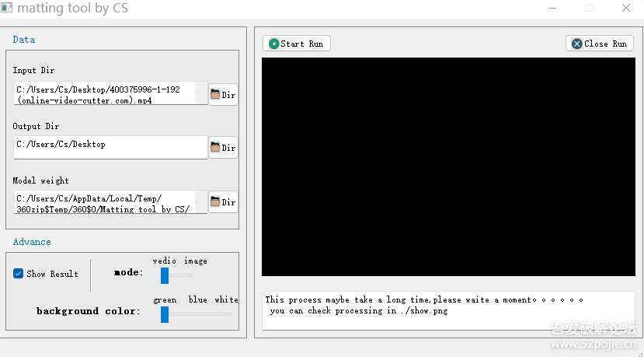Toggle the Show Result checkbox

19,274
